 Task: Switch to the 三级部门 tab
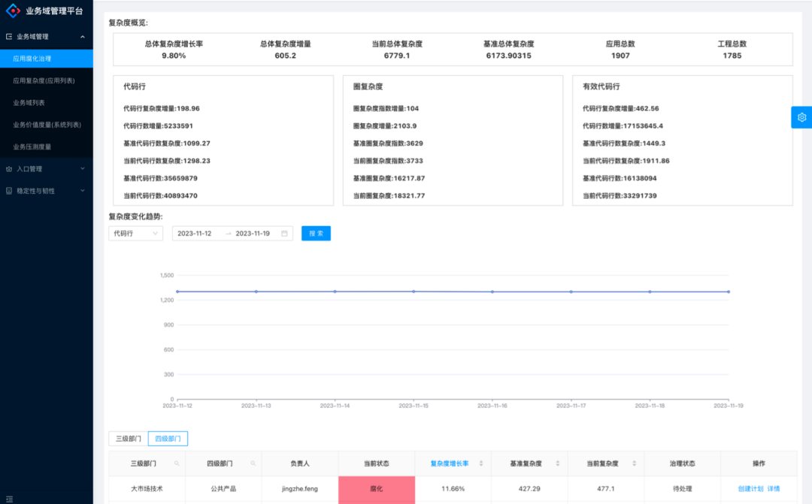coord(129,439)
